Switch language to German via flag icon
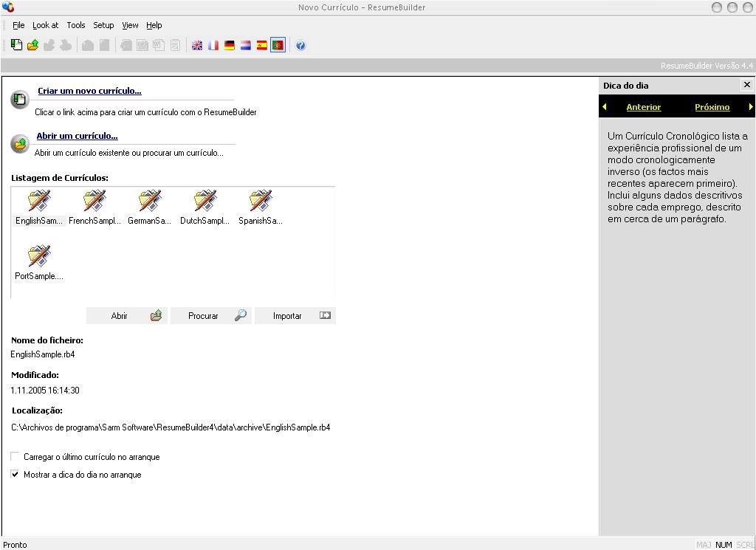The width and height of the screenshot is (756, 550). 229,45
